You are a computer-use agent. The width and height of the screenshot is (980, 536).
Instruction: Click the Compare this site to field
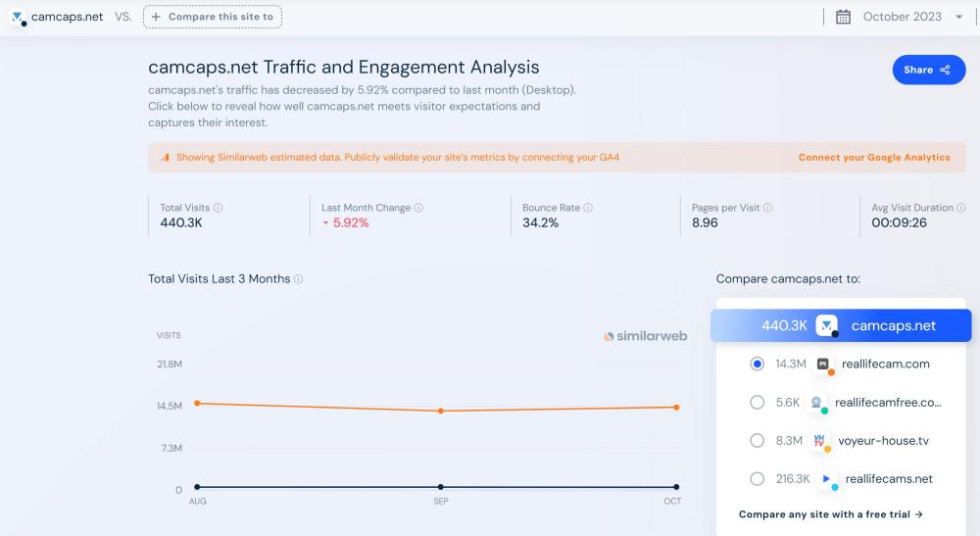point(213,17)
